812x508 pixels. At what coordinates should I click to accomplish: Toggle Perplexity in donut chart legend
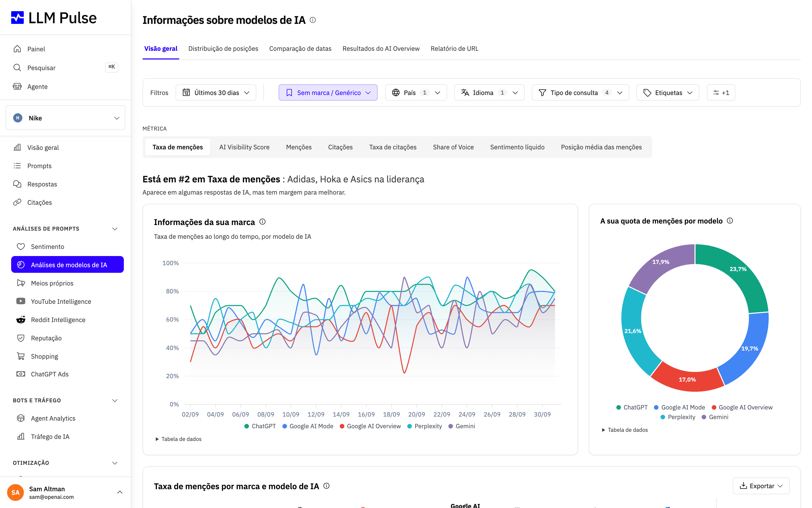(x=678, y=417)
